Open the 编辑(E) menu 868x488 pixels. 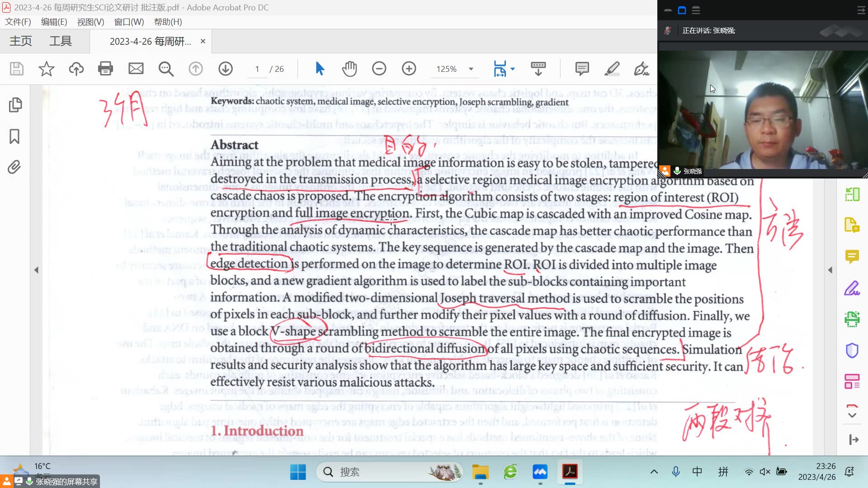54,22
